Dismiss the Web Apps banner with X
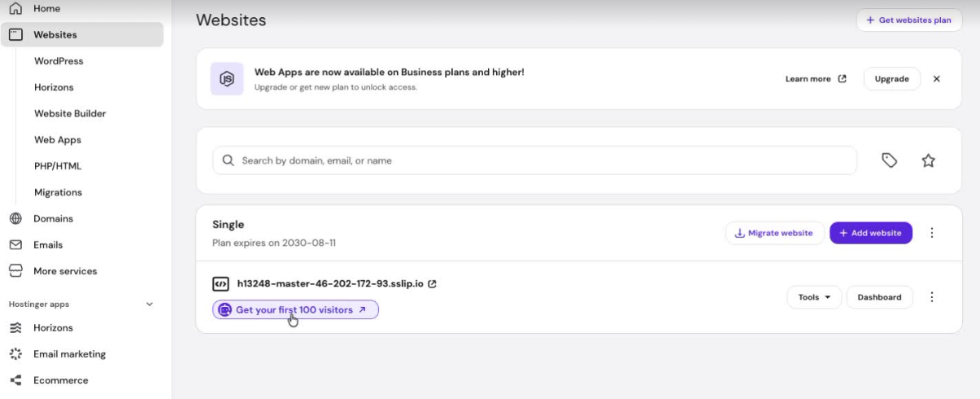980x399 pixels. coord(936,79)
